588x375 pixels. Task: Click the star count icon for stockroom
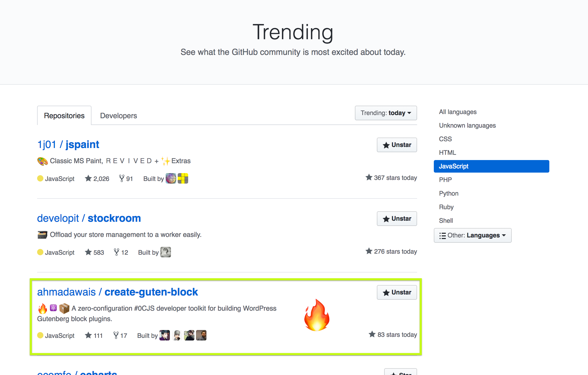click(88, 252)
